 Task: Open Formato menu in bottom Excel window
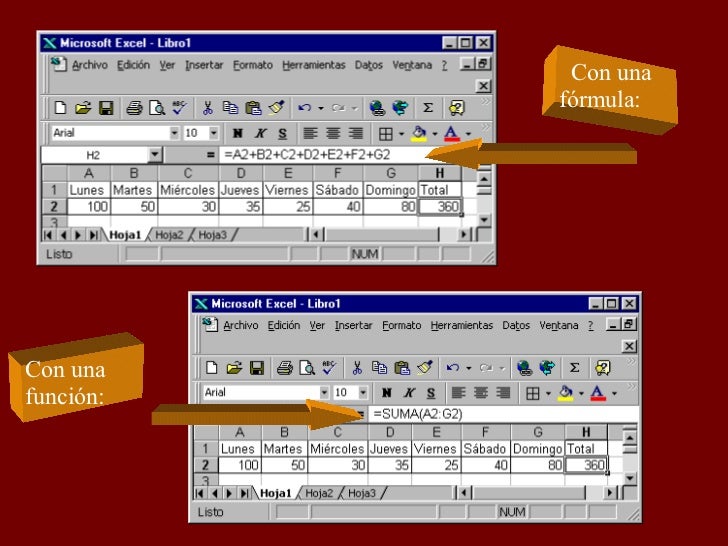click(402, 325)
